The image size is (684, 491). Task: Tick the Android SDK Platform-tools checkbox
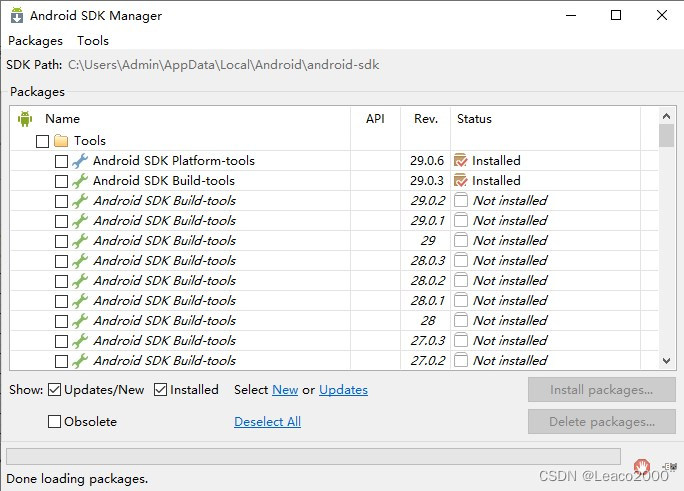coord(62,161)
